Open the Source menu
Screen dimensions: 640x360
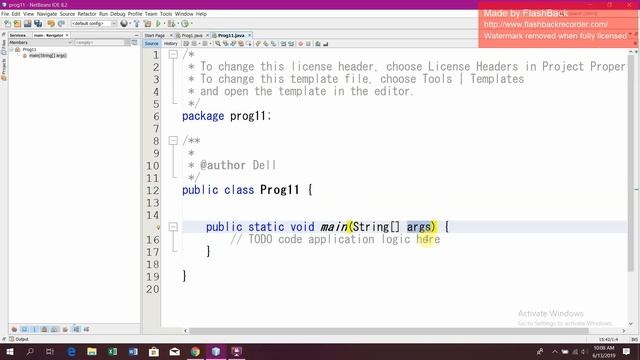(67, 14)
